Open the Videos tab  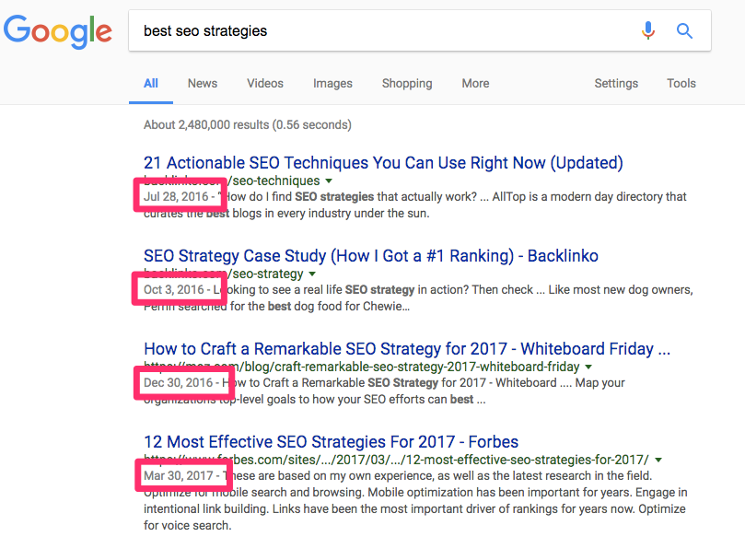pos(265,83)
